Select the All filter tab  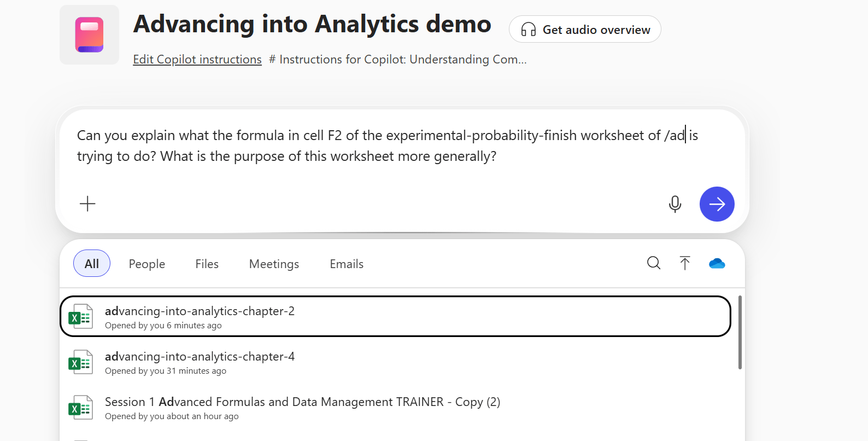tap(92, 264)
